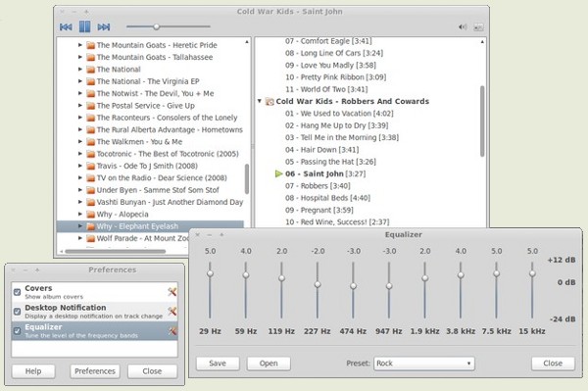This screenshot has width=588, height=391.
Task: Select track 09 - Pregnant
Action: point(319,210)
